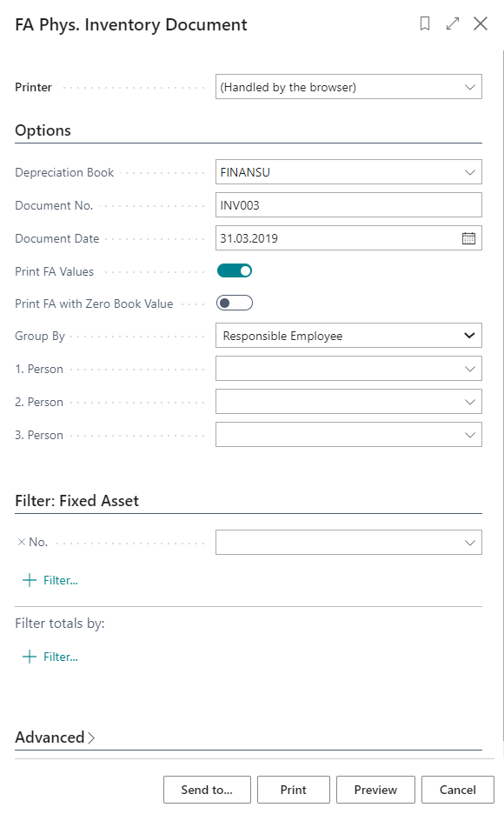Open the 2. Person lookup dropdown

coord(470,402)
